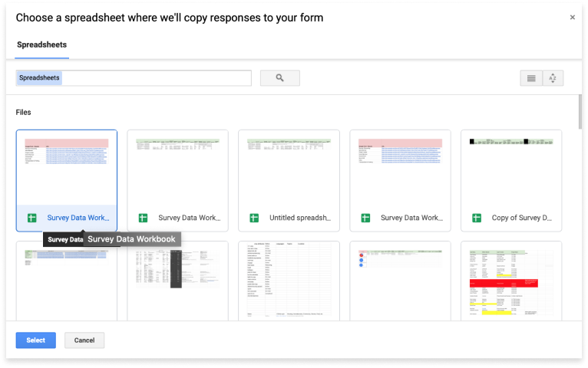The height and width of the screenshot is (368, 588).
Task: Click Sheets icon on Untitled spreadsheet file
Action: coord(254,218)
